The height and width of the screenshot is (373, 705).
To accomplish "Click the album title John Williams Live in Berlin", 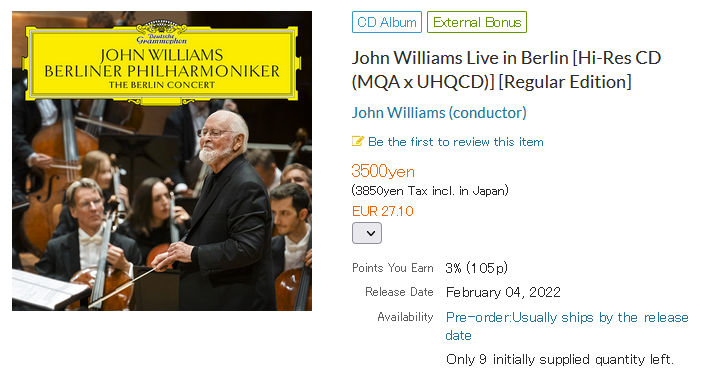I will [506, 70].
